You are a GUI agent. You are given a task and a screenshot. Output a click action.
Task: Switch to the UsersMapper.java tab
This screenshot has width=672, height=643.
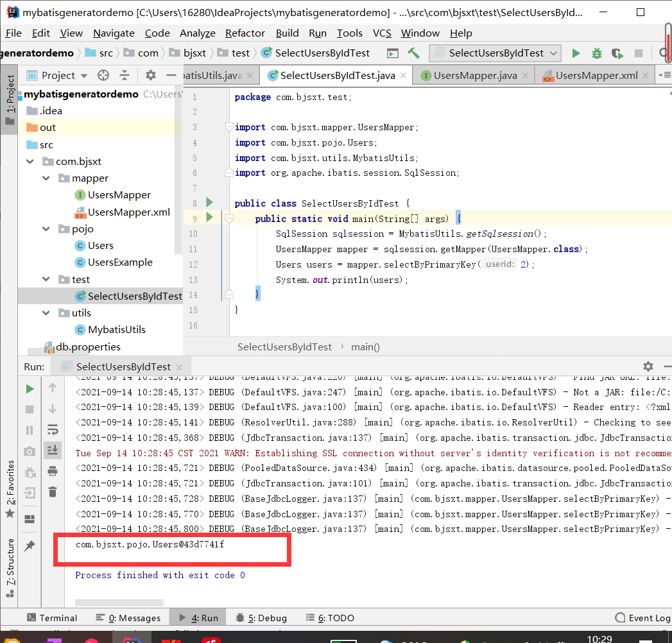coord(475,75)
